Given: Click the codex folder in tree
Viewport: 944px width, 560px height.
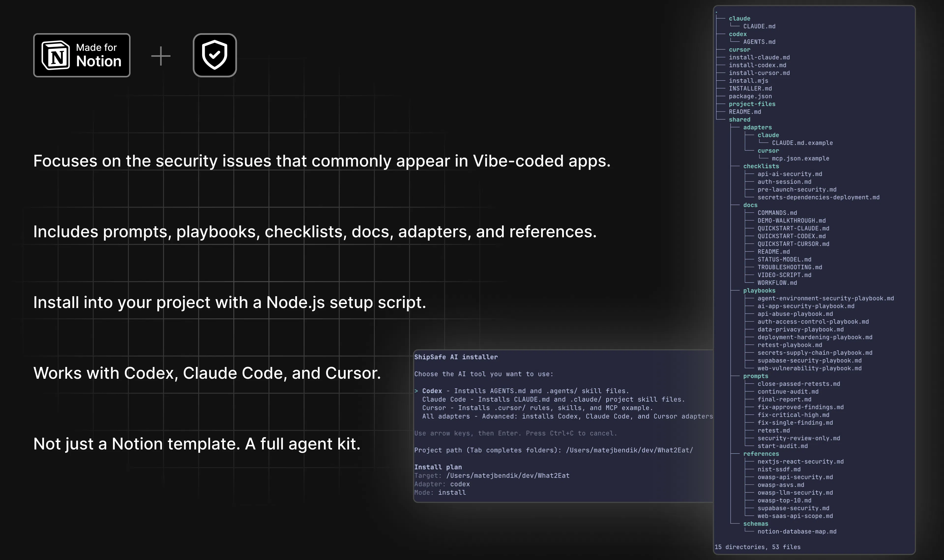Looking at the screenshot, I should 738,34.
